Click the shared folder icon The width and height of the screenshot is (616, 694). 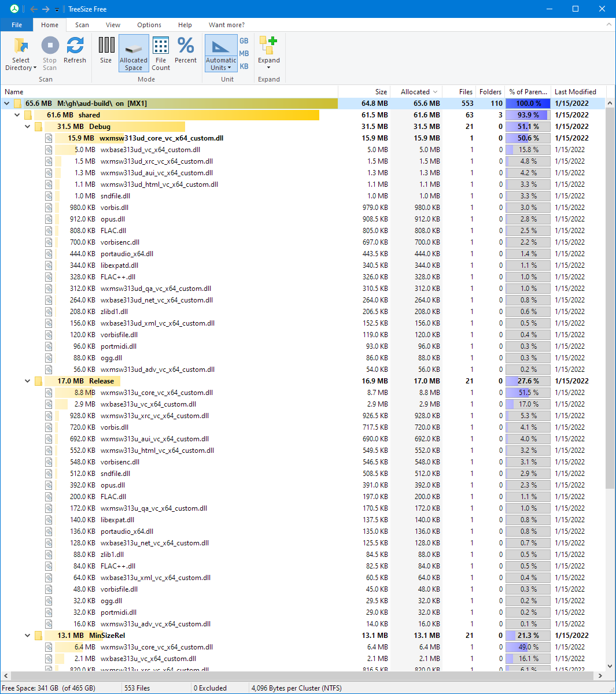28,115
